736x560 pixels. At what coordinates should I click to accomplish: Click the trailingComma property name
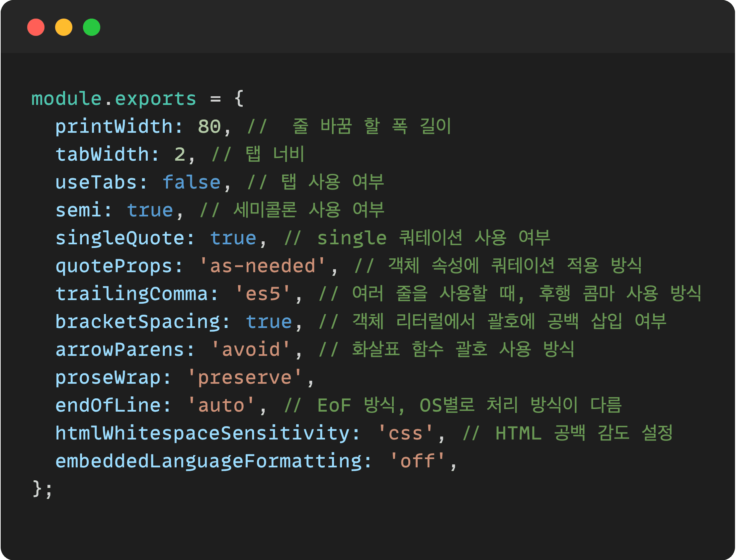132,294
